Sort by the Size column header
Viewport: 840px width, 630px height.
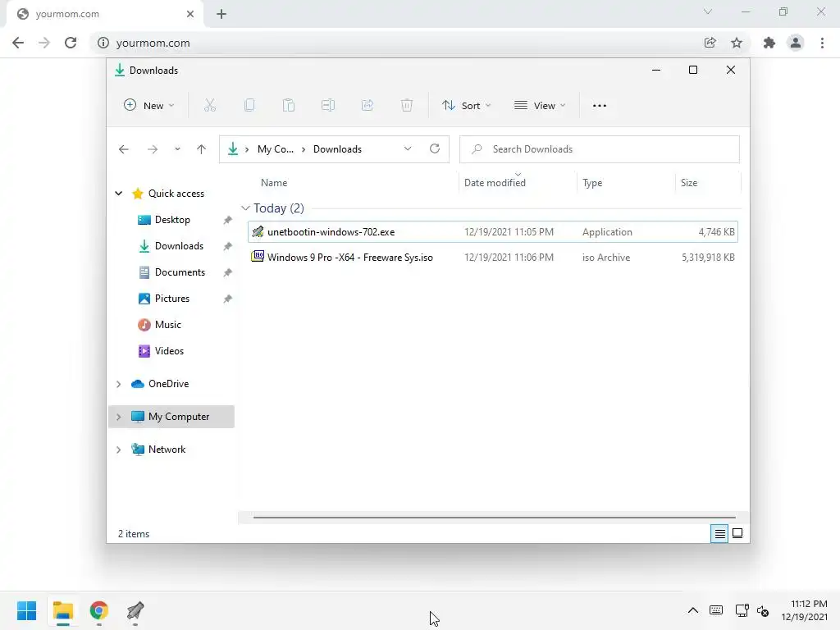pos(689,183)
